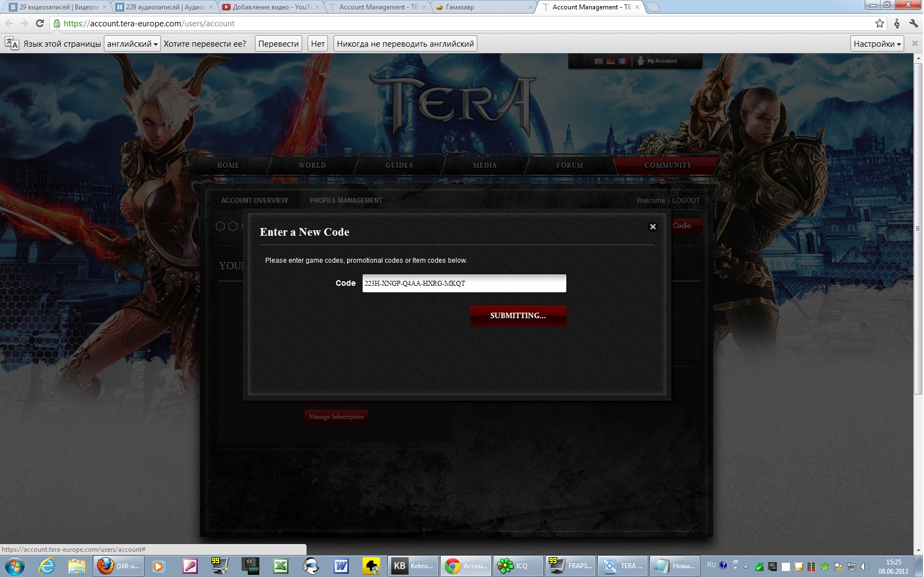Viewport: 924px width, 577px height.
Task: Open the Настройки dropdown
Action: [x=877, y=44]
